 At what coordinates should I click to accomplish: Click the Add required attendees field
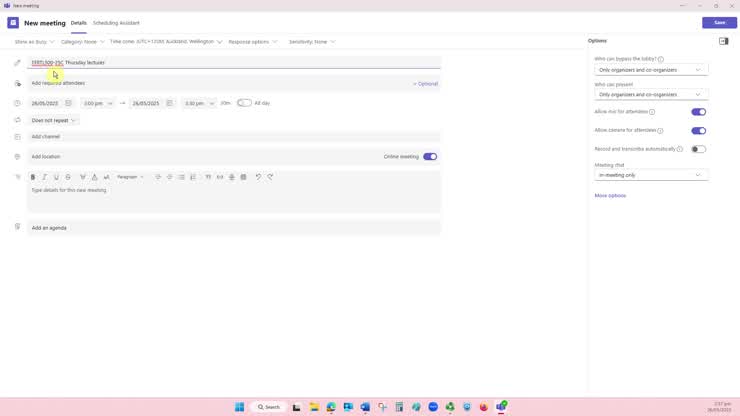tap(200, 83)
